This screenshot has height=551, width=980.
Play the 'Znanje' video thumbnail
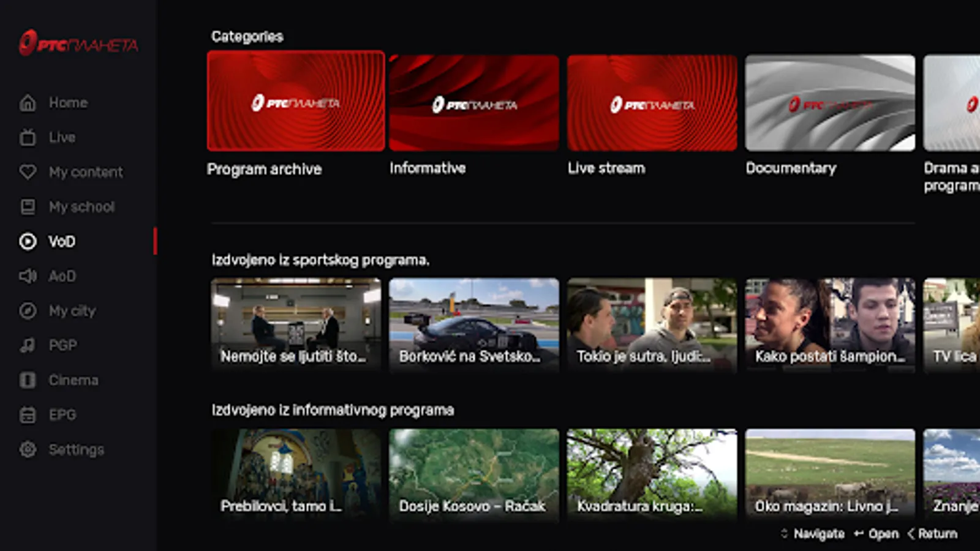tap(952, 475)
